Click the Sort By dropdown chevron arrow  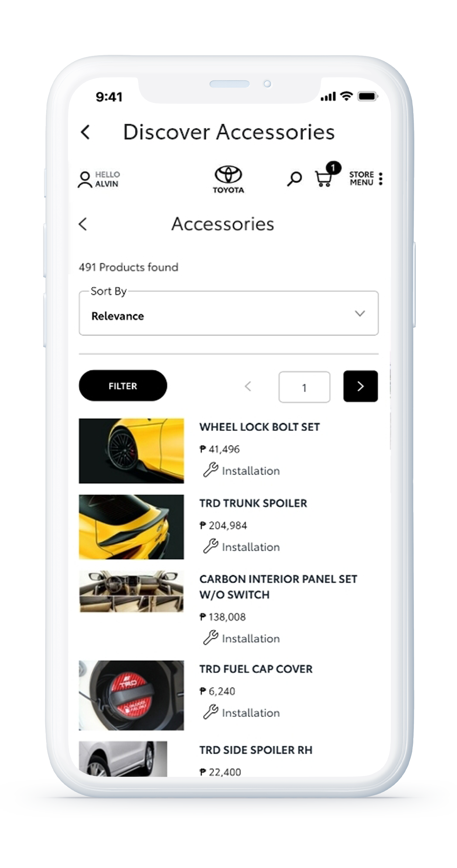[360, 313]
